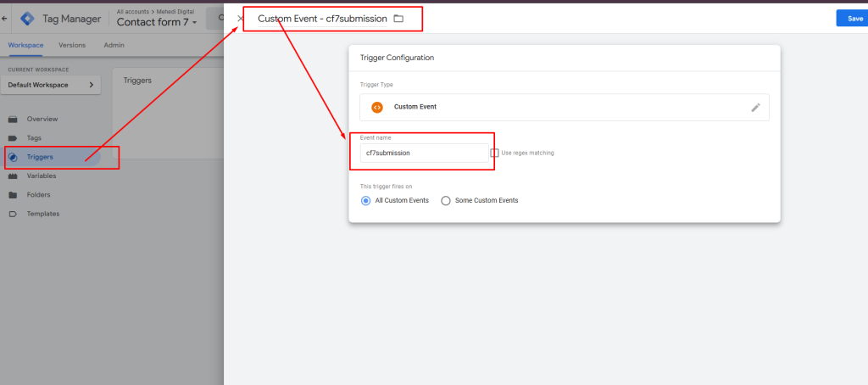Click the pencil edit icon for Trigger Type

755,108
